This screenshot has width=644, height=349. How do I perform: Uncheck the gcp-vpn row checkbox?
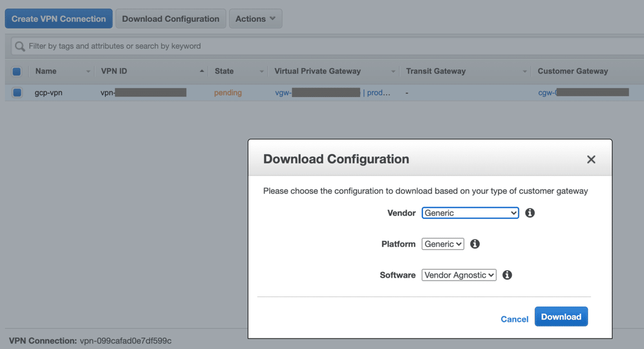click(x=17, y=93)
